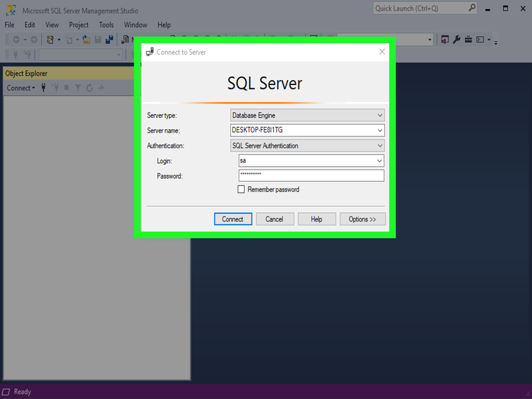Click the Connect button in the dialog

pos(233,219)
